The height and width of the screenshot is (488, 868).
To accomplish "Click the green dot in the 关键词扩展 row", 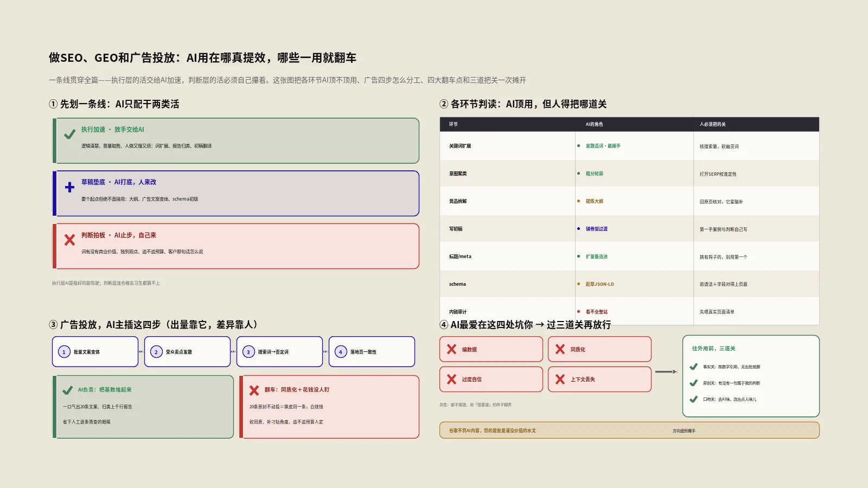I will 579,146.
